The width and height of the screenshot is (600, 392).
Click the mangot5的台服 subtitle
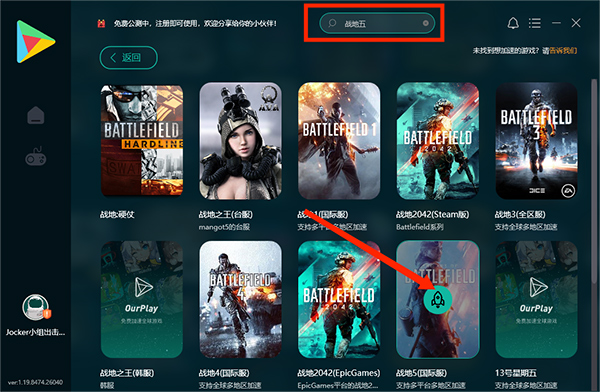click(x=224, y=227)
